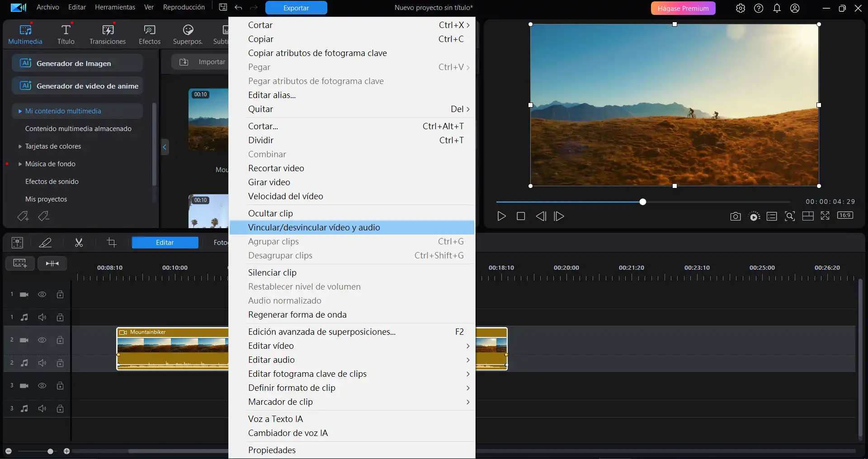Viewport: 868px width, 459px height.
Task: Lock video track 3 with padlock
Action: click(x=60, y=385)
